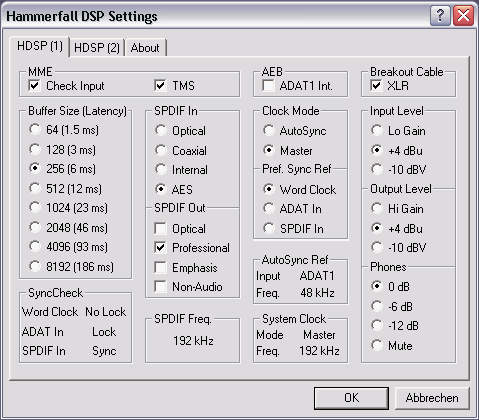Open the About tab
The image size is (479, 420).
tap(145, 48)
